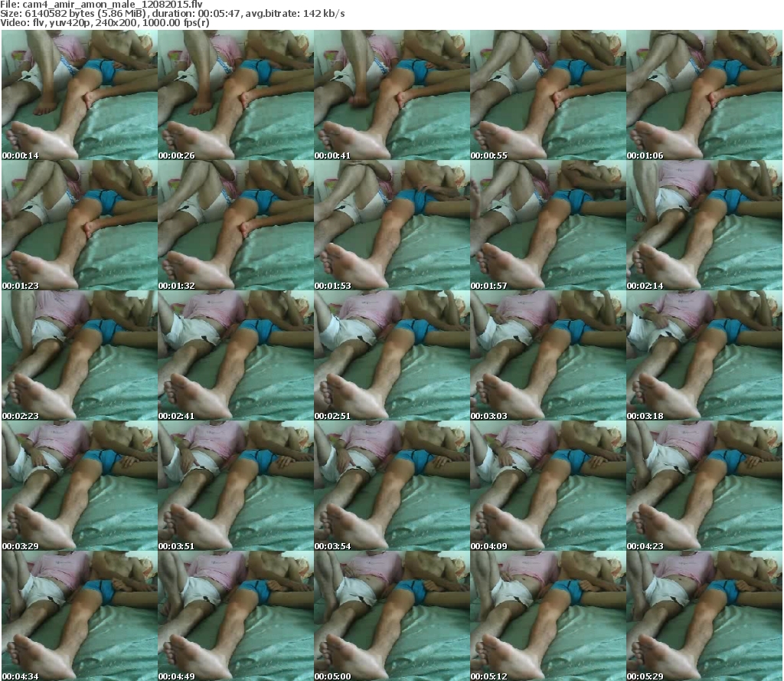The image size is (784, 681).
Task: Select the 00:03:51 thumbnail
Action: (x=236, y=486)
